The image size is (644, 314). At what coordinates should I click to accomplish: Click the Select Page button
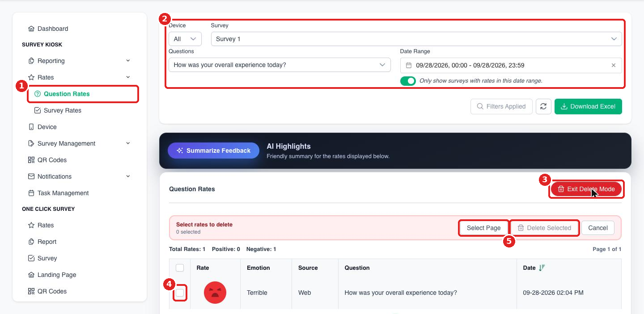click(483, 228)
